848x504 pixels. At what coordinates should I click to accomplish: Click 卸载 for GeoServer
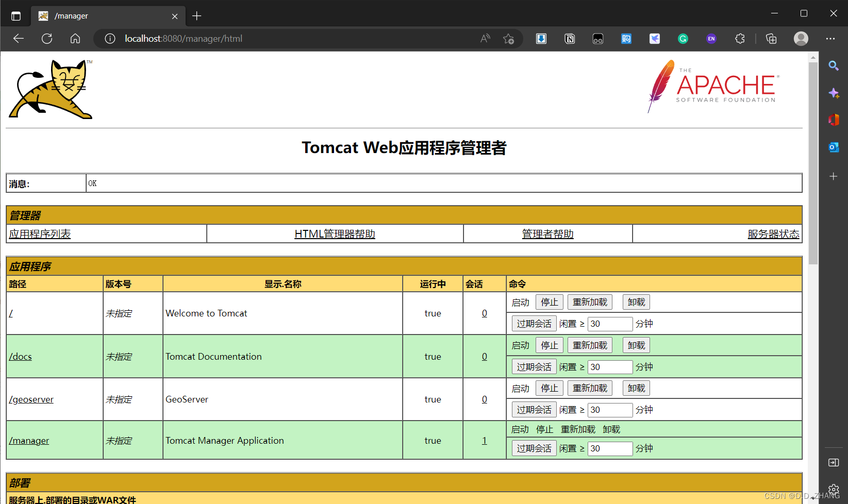click(x=637, y=388)
